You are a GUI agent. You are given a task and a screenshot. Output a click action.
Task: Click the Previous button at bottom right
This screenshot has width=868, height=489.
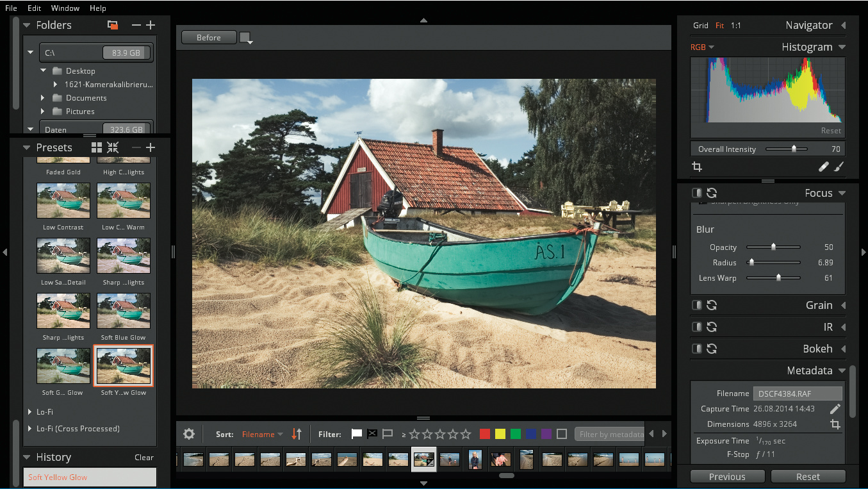tap(726, 477)
